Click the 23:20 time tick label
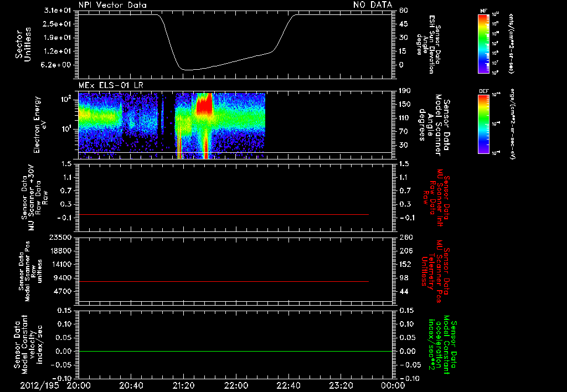 coord(341,385)
